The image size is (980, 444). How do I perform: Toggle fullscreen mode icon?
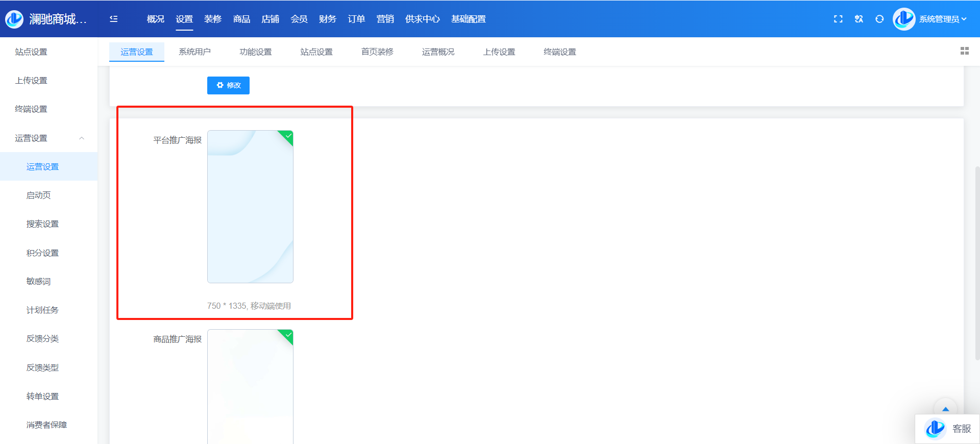[838, 19]
